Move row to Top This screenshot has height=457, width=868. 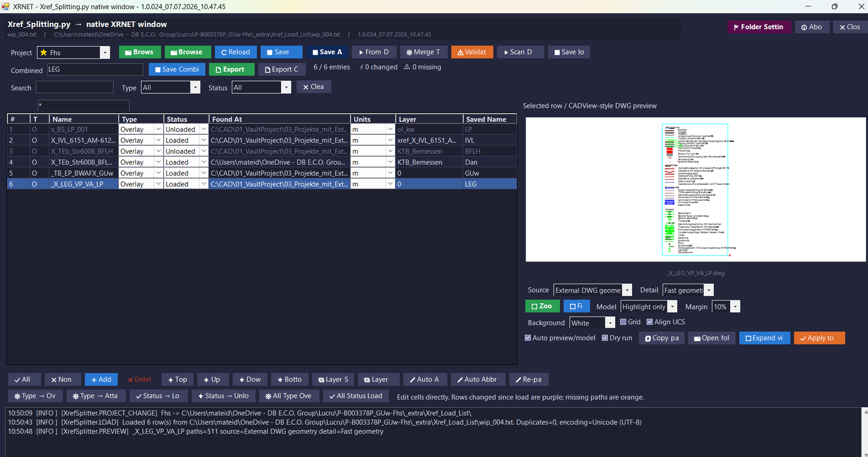pyautogui.click(x=177, y=379)
